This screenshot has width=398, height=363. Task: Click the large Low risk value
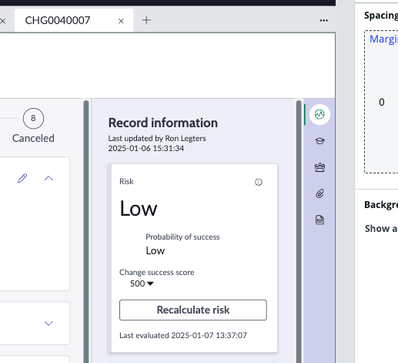click(138, 209)
